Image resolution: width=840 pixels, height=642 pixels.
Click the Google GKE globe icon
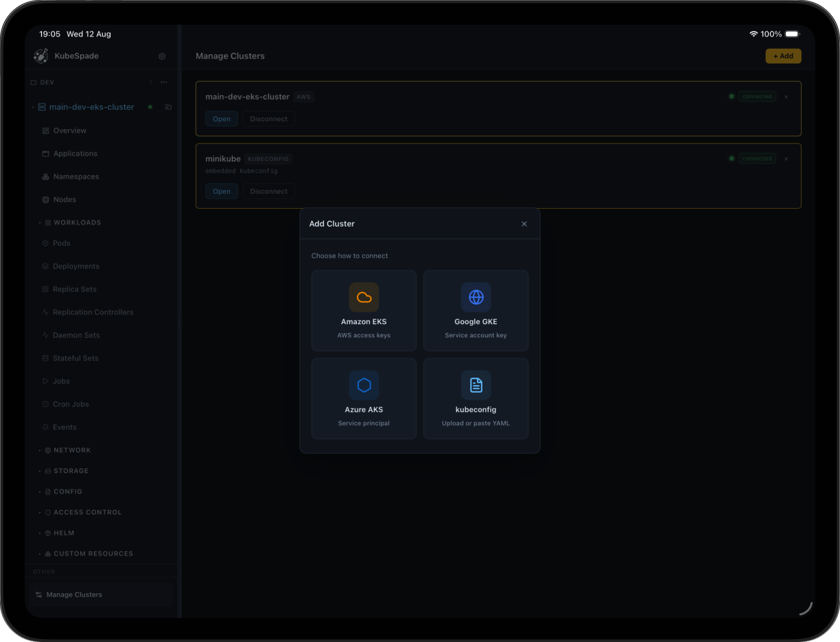pos(476,297)
